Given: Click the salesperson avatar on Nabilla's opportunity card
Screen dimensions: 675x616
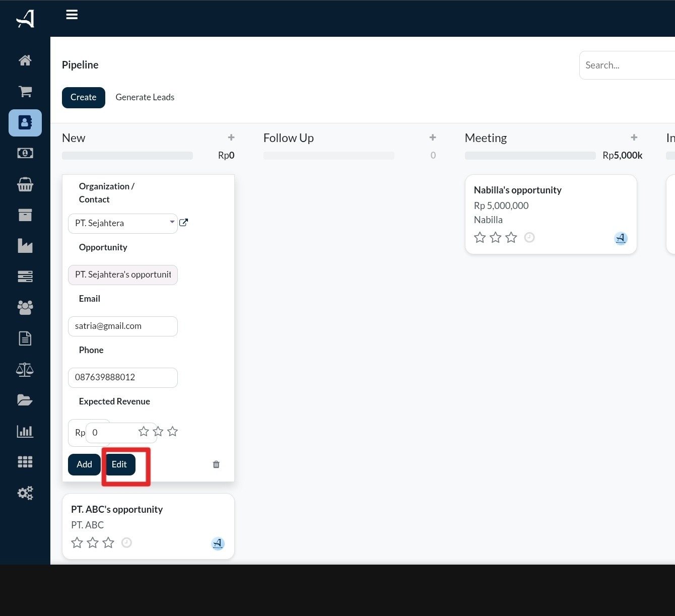Looking at the screenshot, I should pyautogui.click(x=621, y=238).
